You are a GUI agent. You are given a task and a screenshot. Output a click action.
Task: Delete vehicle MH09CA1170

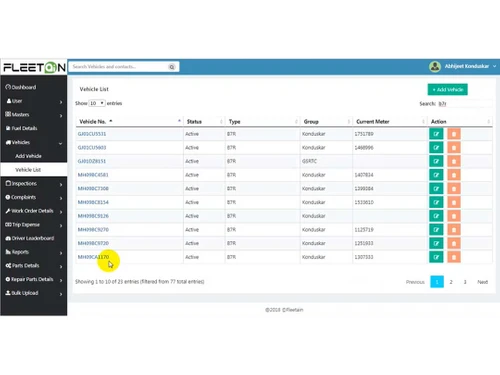[454, 257]
